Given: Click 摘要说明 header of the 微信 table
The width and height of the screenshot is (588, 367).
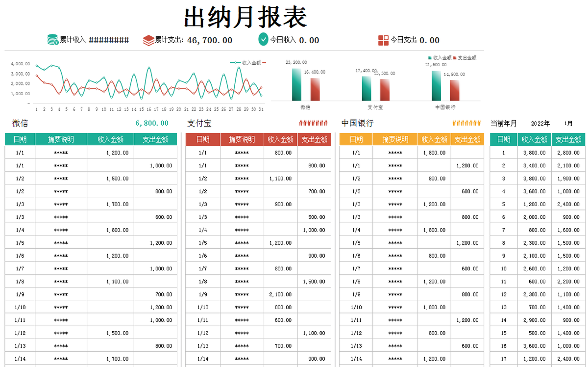Looking at the screenshot, I should [61, 139].
